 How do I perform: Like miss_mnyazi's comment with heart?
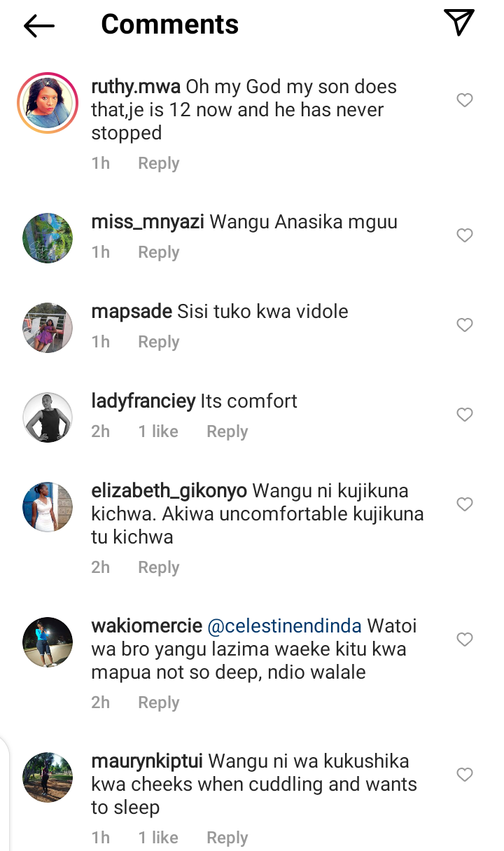465,235
